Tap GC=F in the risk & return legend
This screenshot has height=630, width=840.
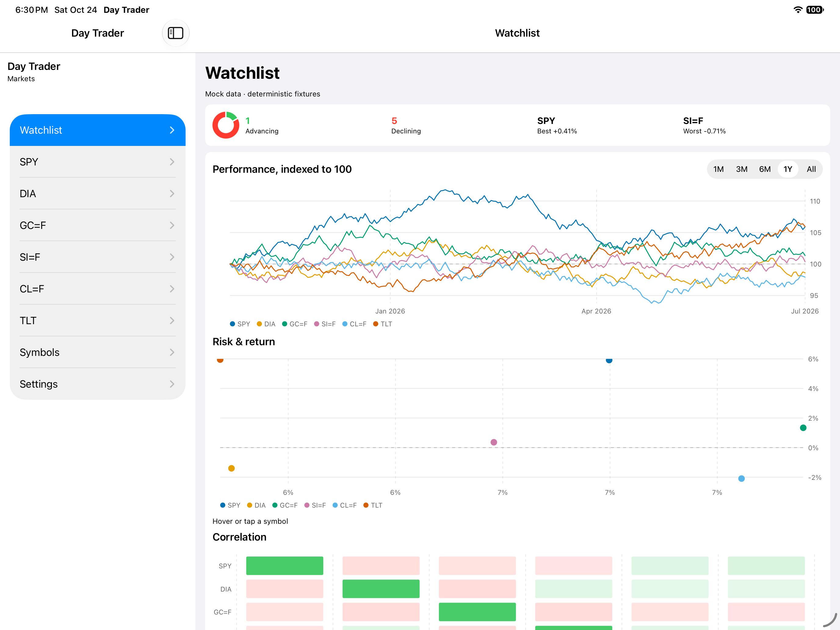(285, 505)
